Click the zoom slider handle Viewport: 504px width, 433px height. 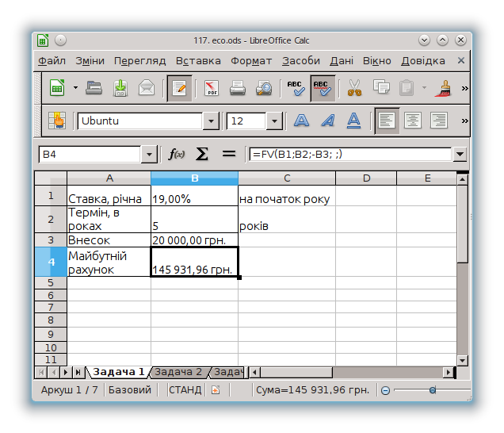point(433,390)
